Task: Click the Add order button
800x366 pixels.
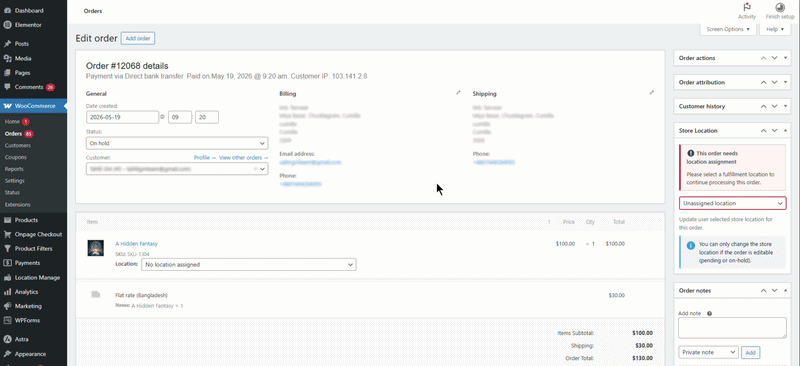Action: (138, 38)
